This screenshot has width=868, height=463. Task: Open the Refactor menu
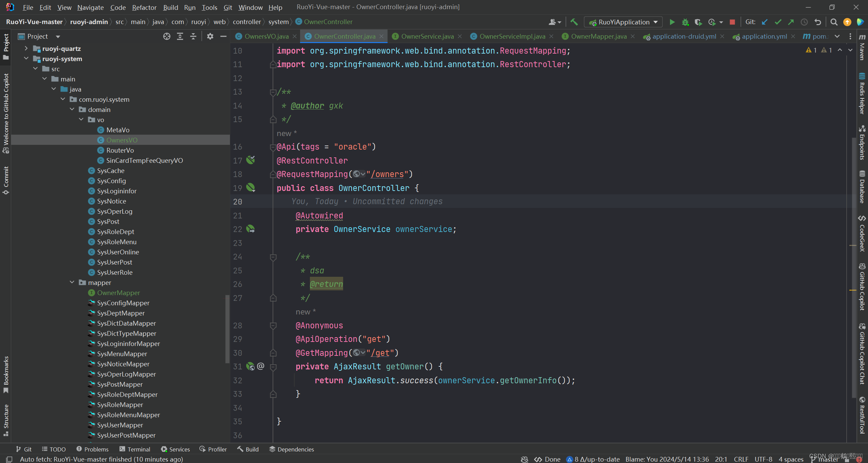(x=144, y=7)
